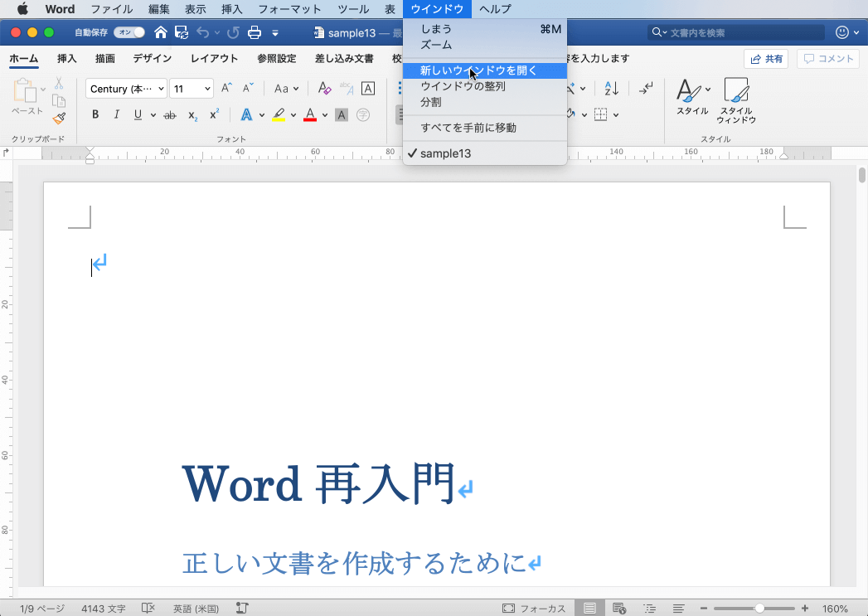This screenshot has width=868, height=616.
Task: Switch to Outline view
Action: (x=649, y=609)
